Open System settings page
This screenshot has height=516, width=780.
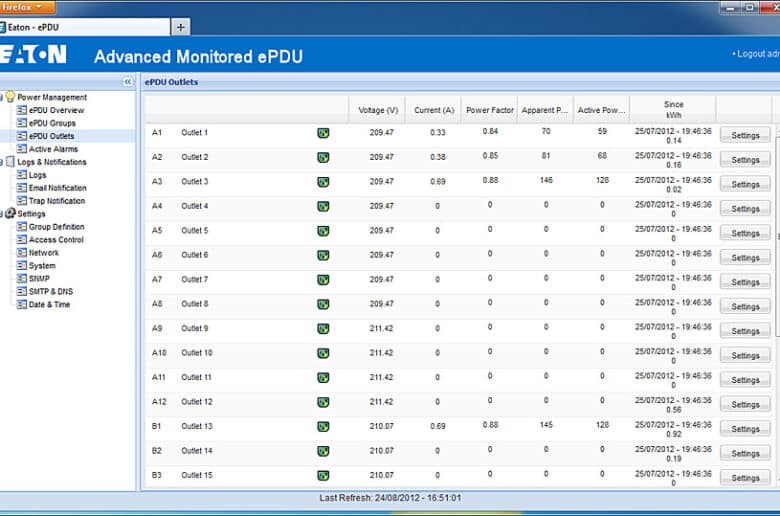[42, 265]
